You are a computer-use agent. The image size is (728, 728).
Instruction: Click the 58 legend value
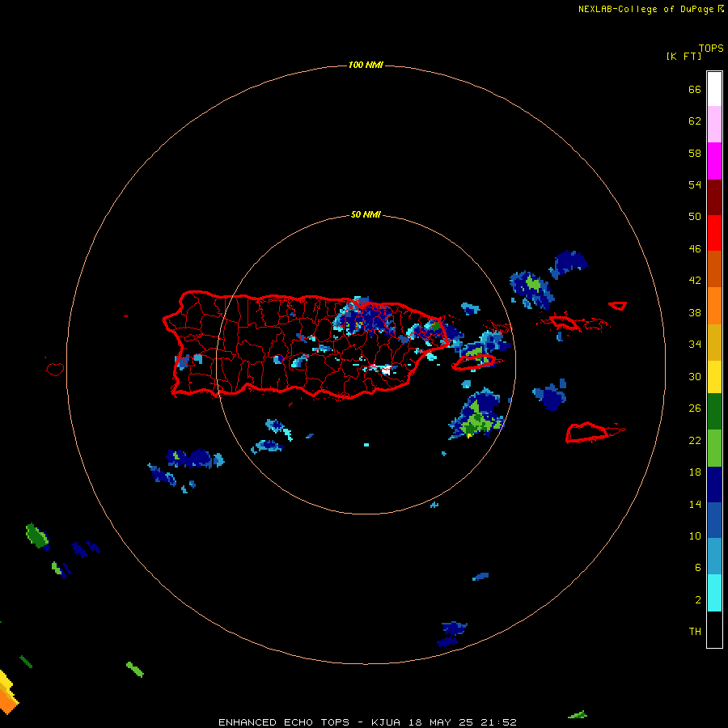(x=695, y=153)
